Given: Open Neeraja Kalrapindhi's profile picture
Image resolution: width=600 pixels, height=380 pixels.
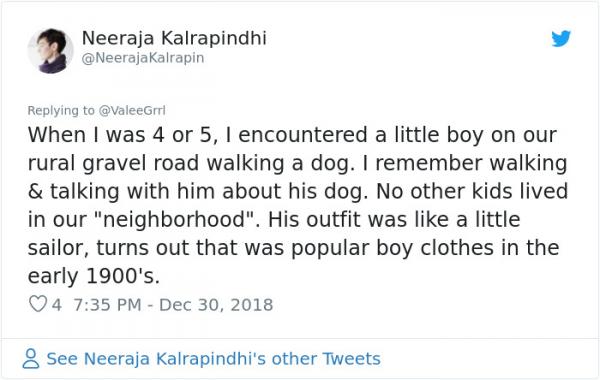Looking at the screenshot, I should [x=51, y=51].
